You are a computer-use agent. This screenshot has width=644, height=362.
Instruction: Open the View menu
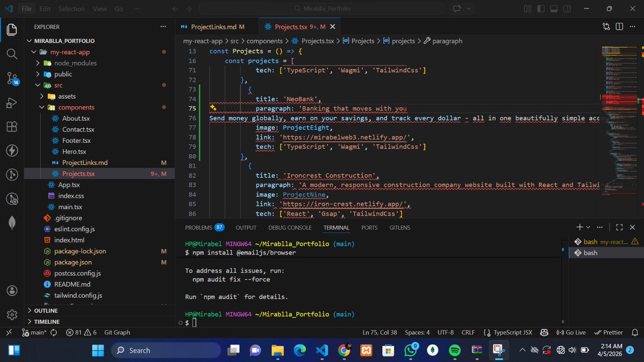(x=99, y=9)
